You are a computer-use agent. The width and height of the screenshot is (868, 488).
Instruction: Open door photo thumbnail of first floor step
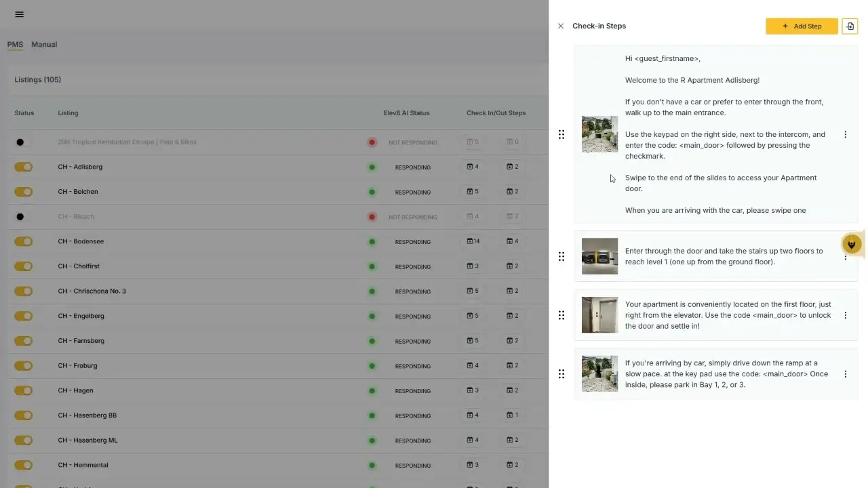pyautogui.click(x=599, y=315)
